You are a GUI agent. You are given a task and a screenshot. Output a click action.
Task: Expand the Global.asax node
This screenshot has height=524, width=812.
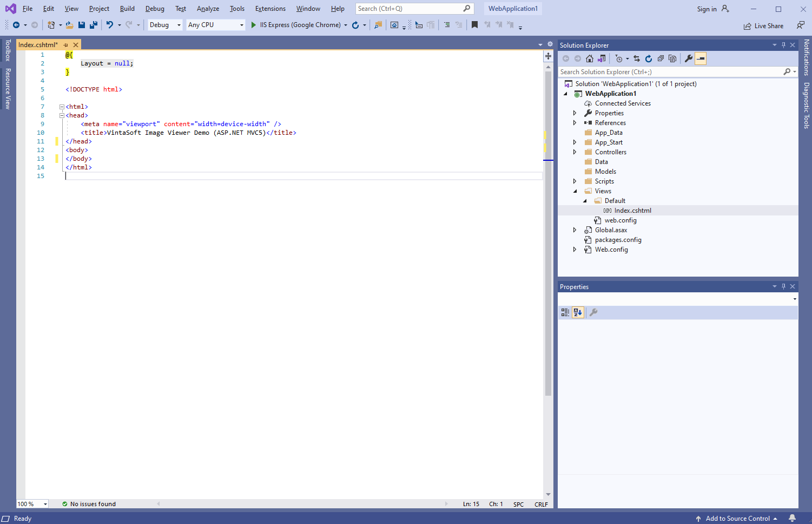coord(575,230)
